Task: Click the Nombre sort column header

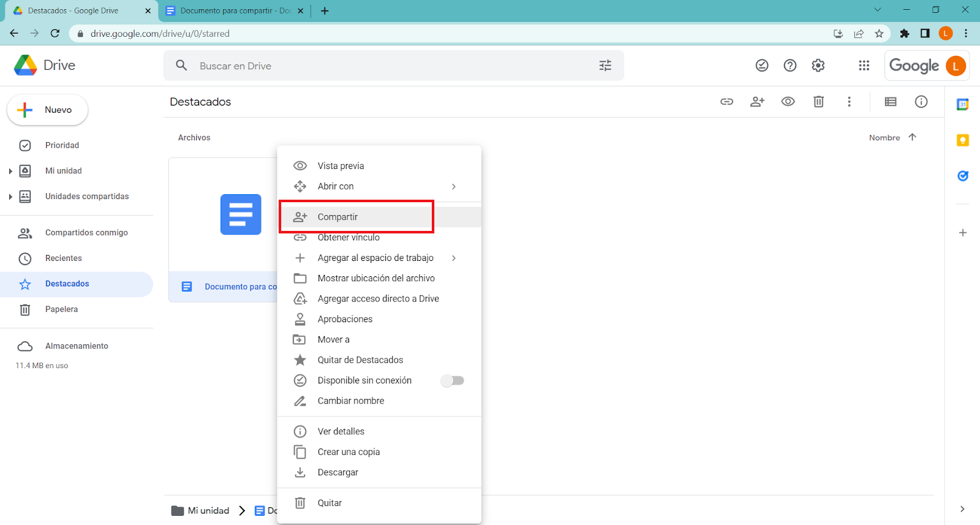Action: 884,138
